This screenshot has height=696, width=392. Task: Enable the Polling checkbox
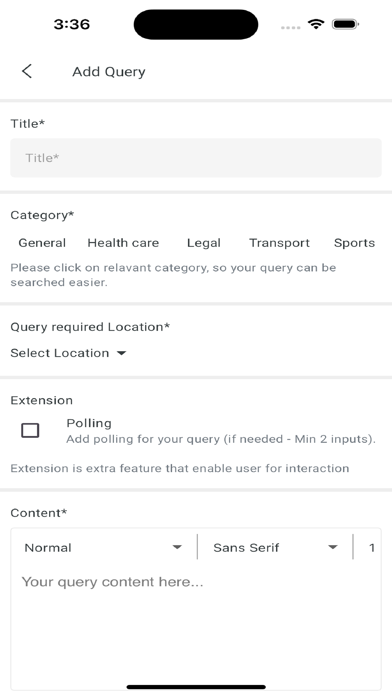[30, 431]
